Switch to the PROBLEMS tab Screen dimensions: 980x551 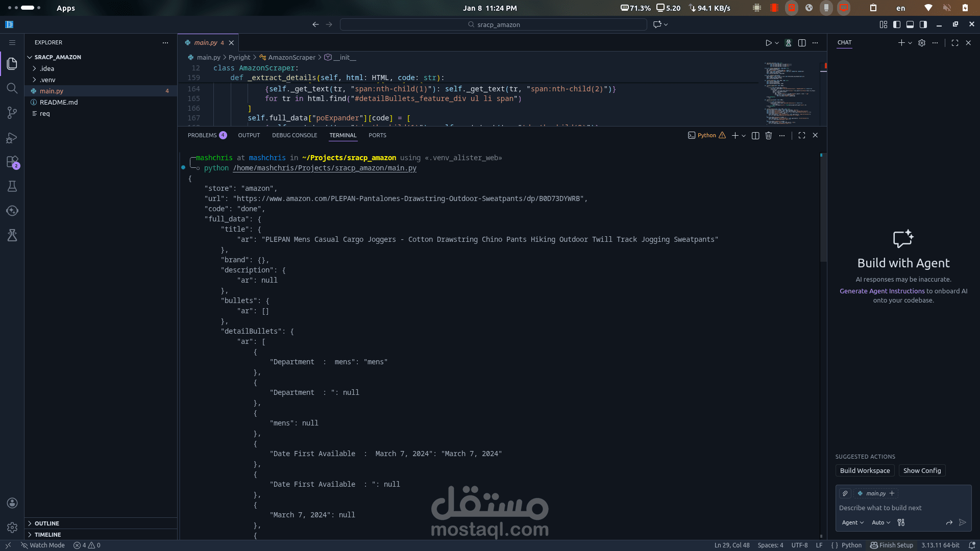(207, 135)
